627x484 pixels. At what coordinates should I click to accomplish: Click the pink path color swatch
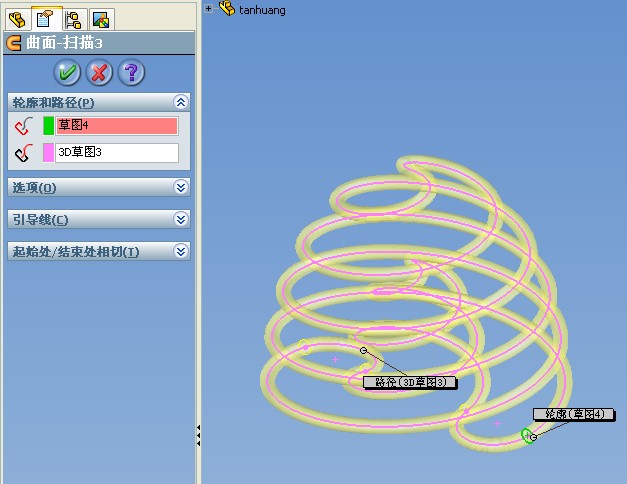coord(48,153)
